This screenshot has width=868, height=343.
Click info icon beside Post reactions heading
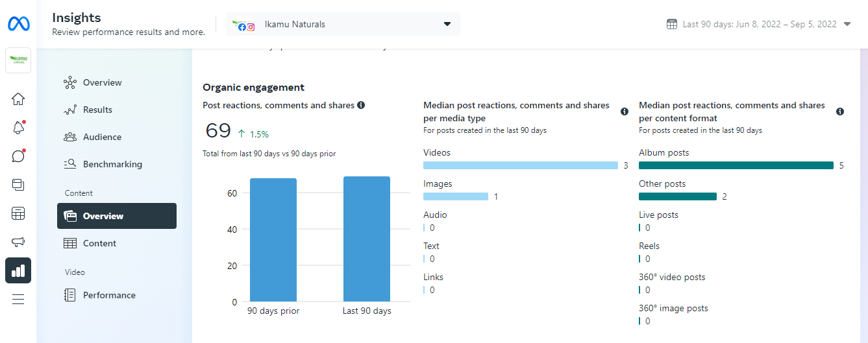[361, 105]
